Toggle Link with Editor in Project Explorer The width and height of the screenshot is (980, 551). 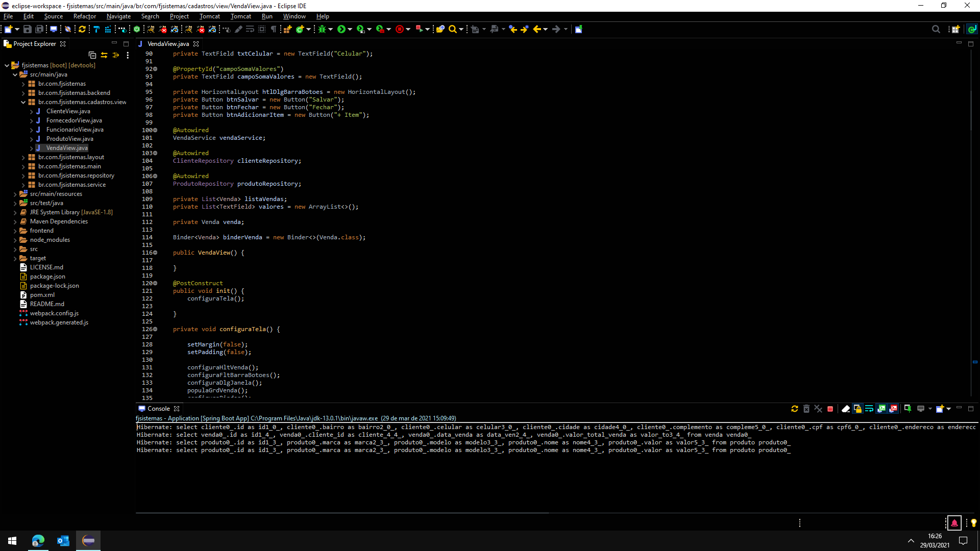coord(104,55)
